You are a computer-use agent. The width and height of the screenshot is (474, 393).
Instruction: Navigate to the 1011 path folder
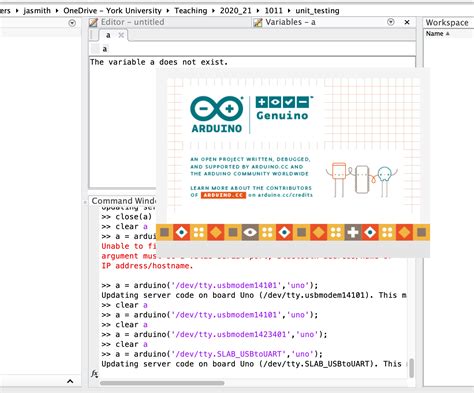click(273, 11)
